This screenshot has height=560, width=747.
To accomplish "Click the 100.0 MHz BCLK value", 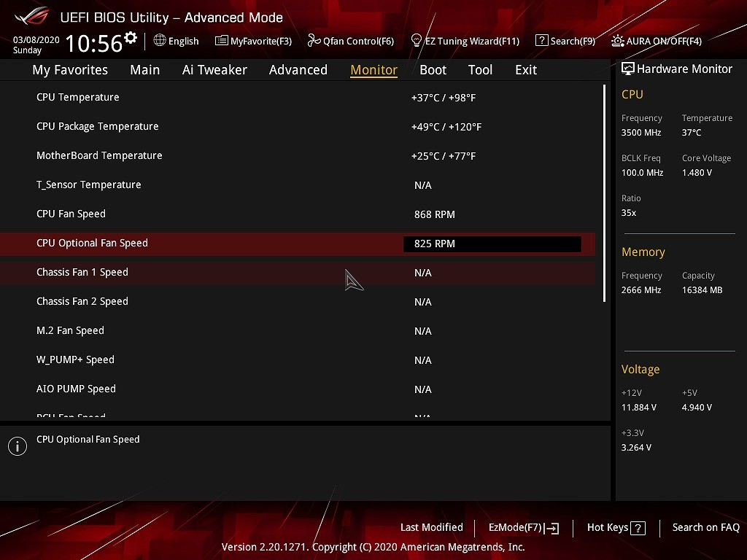I will [642, 173].
